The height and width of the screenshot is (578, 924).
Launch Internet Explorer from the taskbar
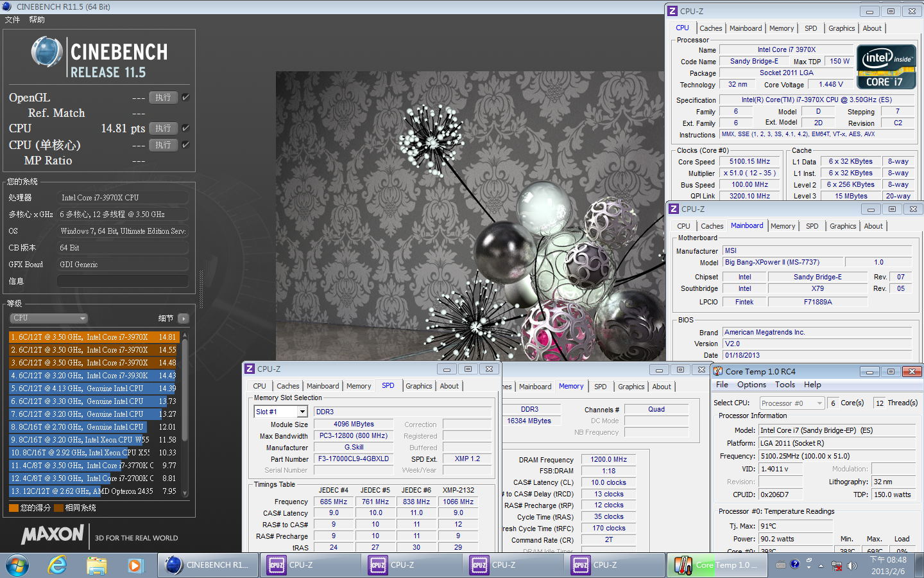57,565
